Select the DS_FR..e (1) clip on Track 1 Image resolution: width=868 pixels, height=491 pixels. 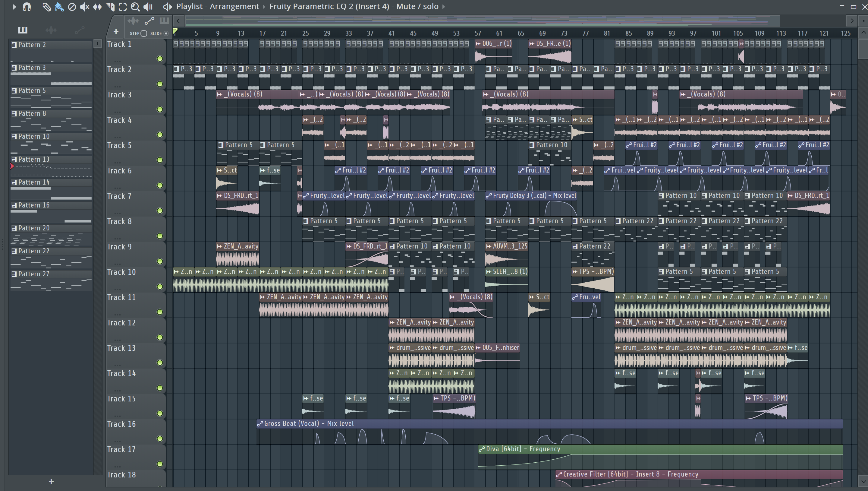coord(550,51)
